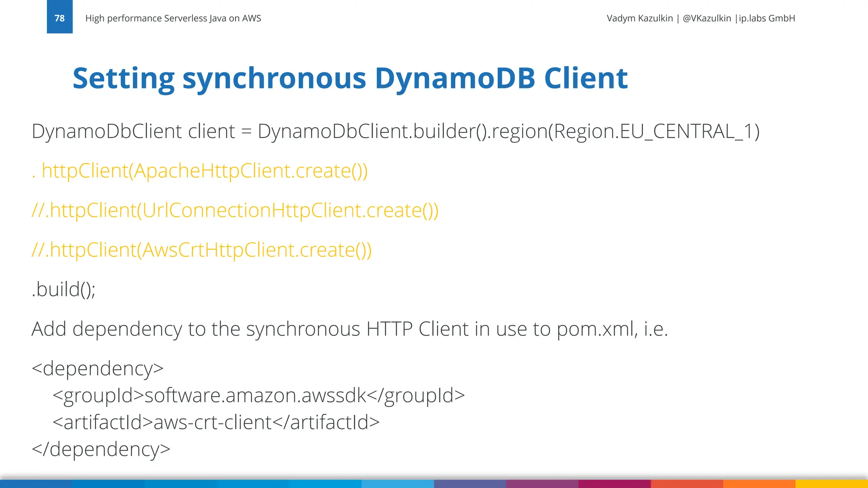This screenshot has width=868, height=488.
Task: Click the blue slide number 78 badge
Action: pos(59,17)
